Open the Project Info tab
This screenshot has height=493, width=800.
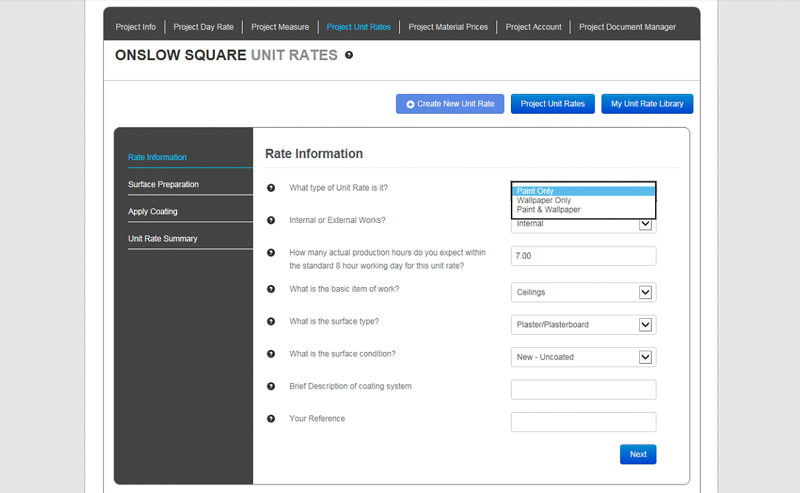[135, 27]
